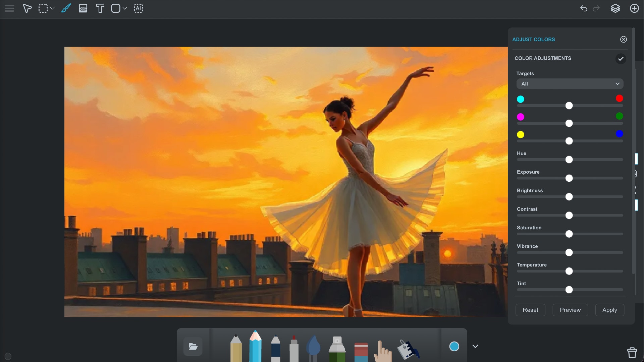Open the layers panel

615,8
